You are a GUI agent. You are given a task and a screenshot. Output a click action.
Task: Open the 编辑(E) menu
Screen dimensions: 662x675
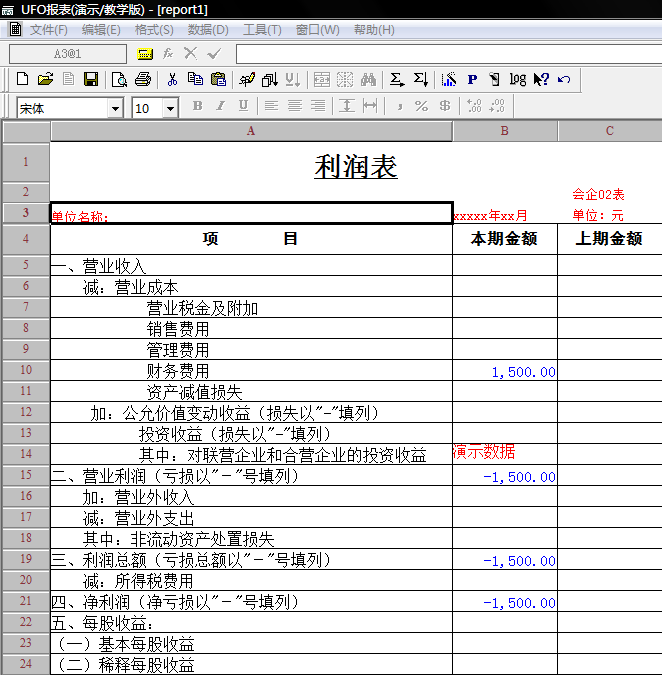pos(101,30)
